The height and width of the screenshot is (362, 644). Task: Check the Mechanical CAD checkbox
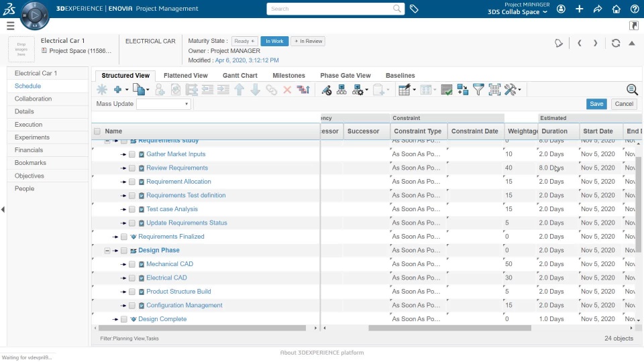[x=132, y=264]
